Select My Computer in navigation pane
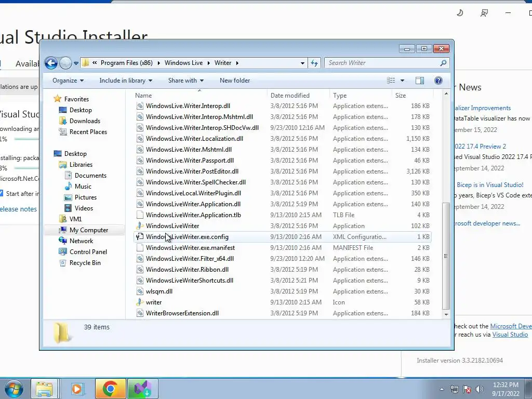 [88, 230]
